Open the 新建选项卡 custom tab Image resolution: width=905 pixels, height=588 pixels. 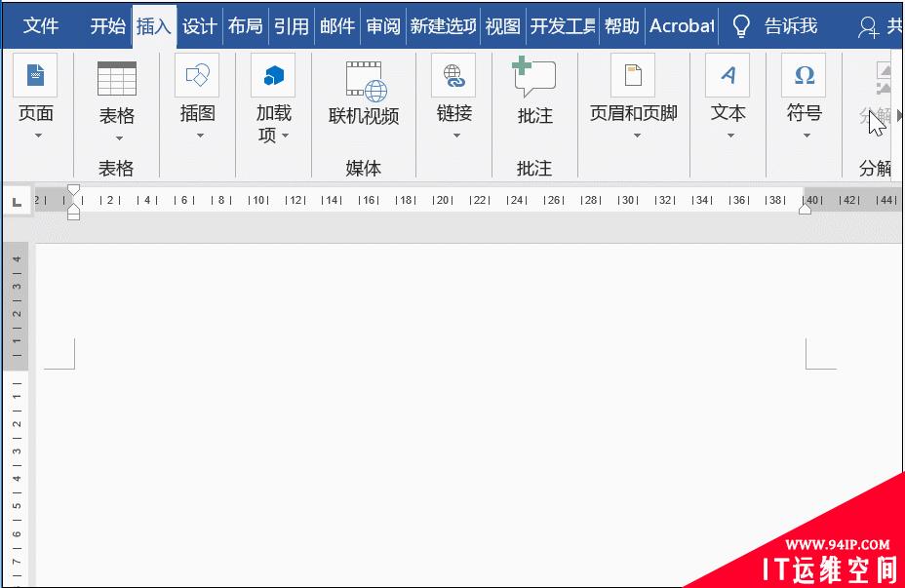[444, 26]
